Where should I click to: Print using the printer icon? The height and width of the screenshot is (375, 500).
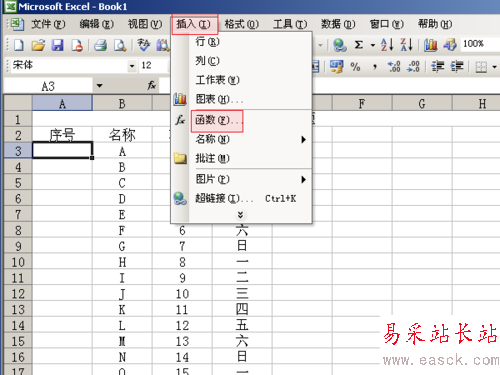101,45
